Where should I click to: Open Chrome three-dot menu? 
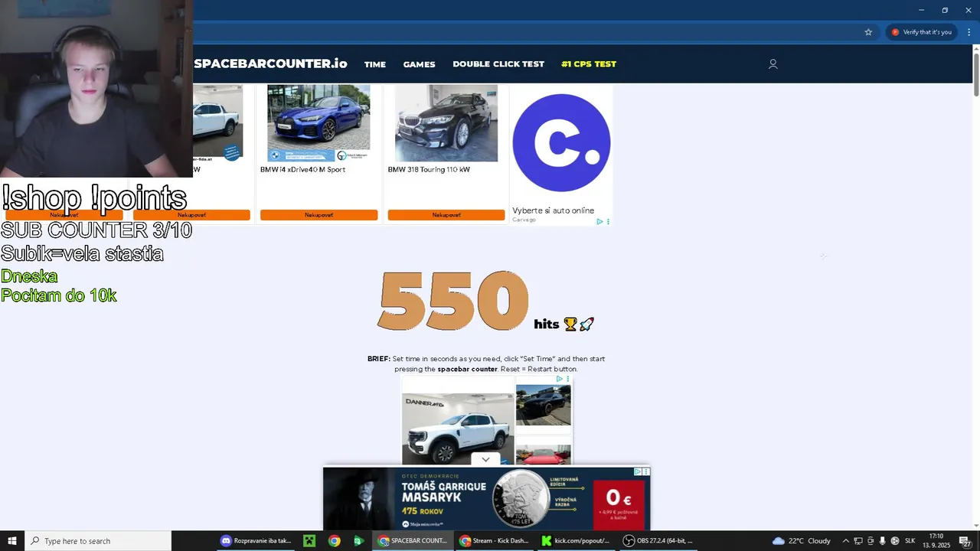(x=969, y=32)
